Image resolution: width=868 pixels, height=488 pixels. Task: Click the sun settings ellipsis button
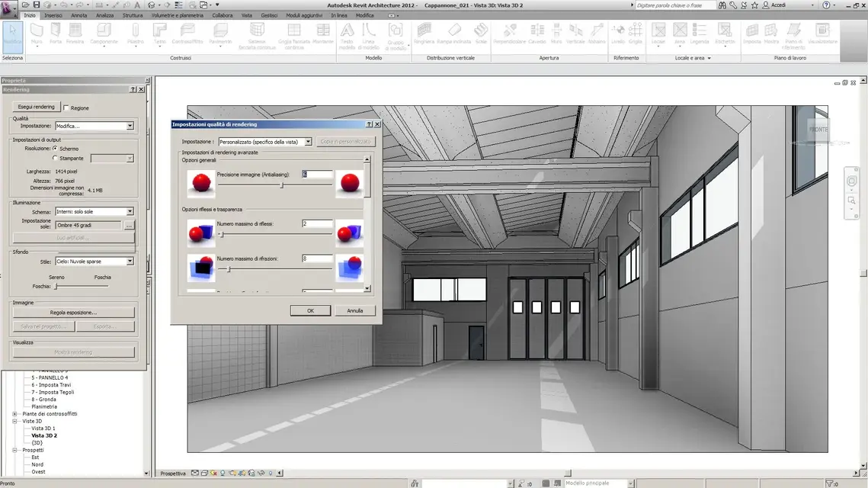(129, 226)
